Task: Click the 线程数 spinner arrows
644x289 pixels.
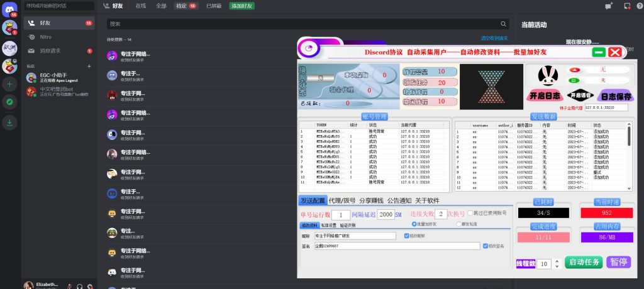Action: point(557,263)
